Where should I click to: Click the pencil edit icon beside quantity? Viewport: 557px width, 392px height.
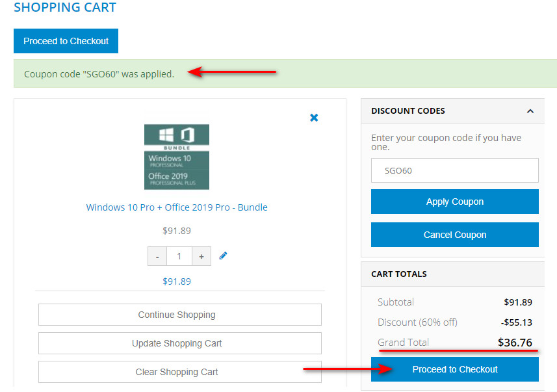223,255
